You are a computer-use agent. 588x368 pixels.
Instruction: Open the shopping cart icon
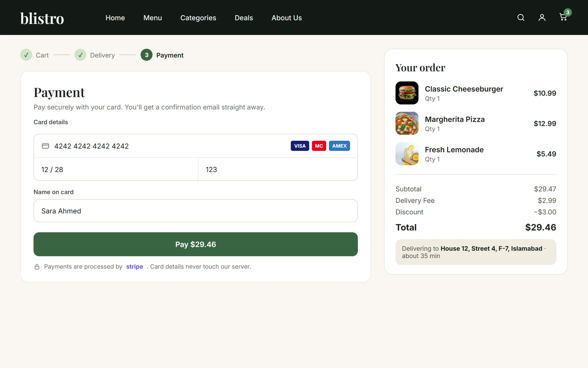(x=563, y=17)
